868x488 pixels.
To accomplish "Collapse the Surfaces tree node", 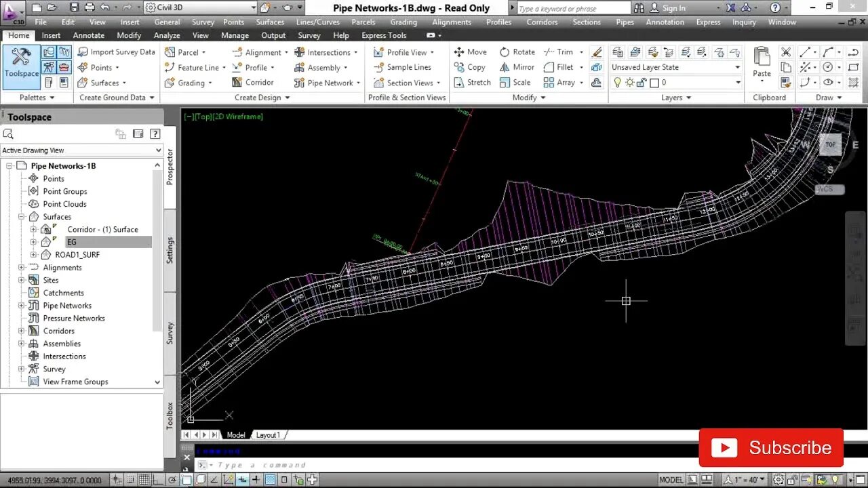I will [x=21, y=217].
